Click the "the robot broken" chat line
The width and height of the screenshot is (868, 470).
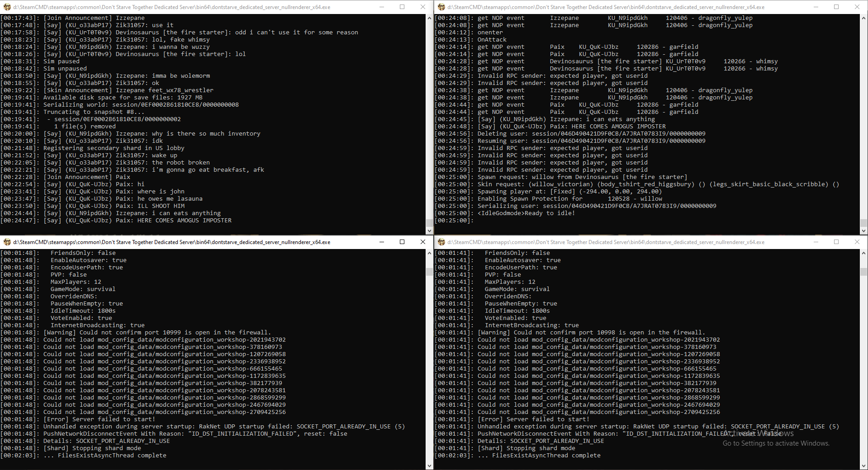pyautogui.click(x=105, y=163)
